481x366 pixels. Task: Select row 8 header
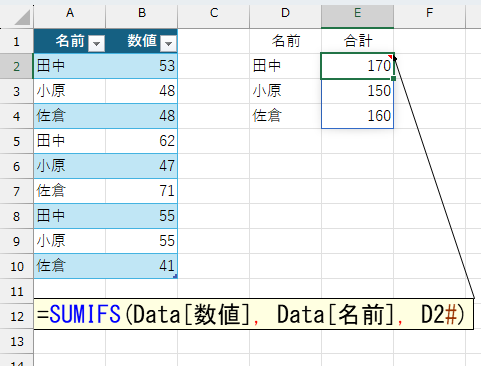17,216
